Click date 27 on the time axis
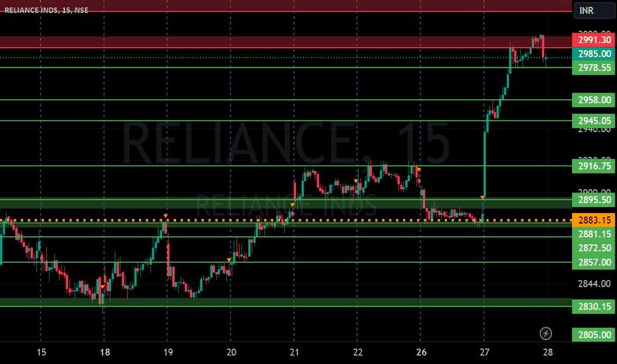This screenshot has height=364, width=617. point(485,352)
